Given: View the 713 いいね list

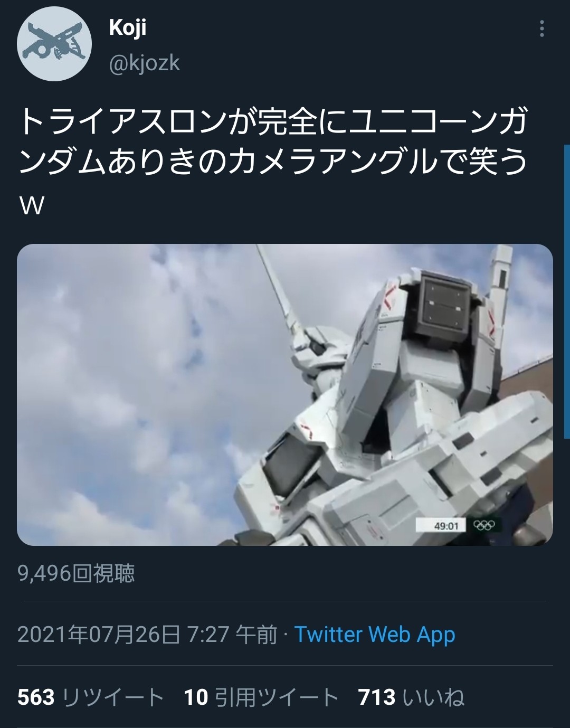Looking at the screenshot, I should [x=411, y=697].
